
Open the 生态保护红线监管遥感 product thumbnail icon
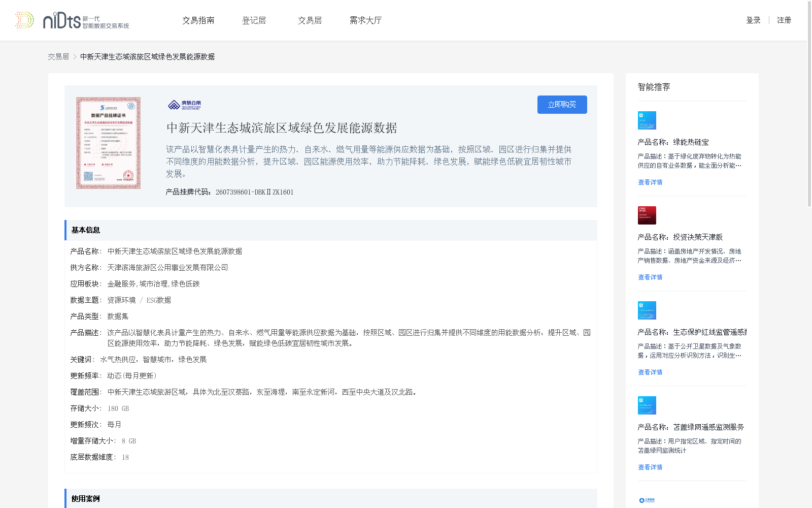(x=647, y=310)
